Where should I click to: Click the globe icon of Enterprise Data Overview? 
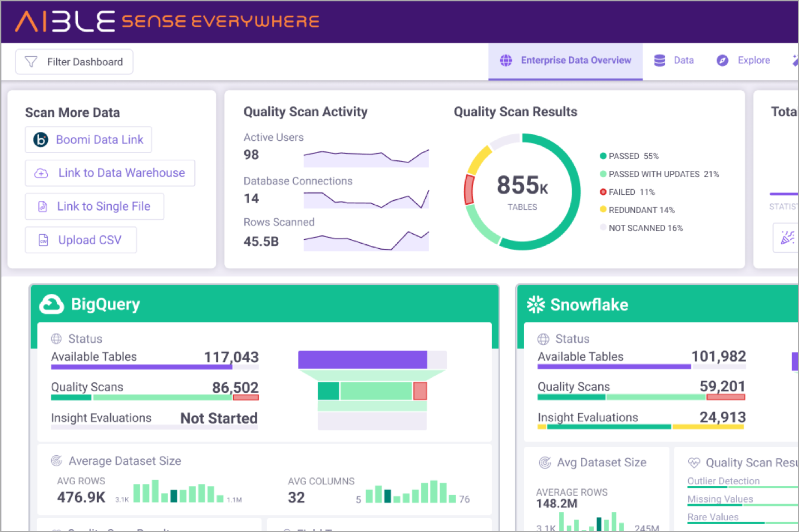[506, 61]
